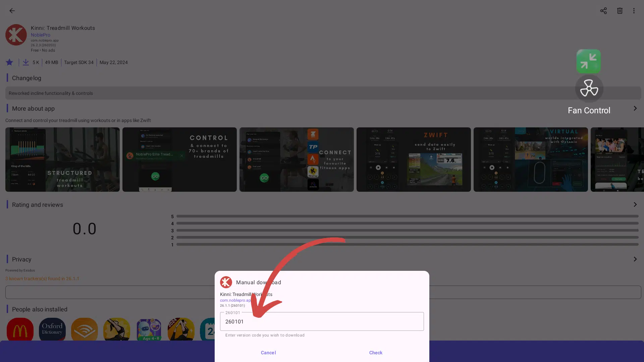Image resolution: width=644 pixels, height=362 pixels.
Task: Select the Age 4-8 kids app icon
Action: click(149, 330)
